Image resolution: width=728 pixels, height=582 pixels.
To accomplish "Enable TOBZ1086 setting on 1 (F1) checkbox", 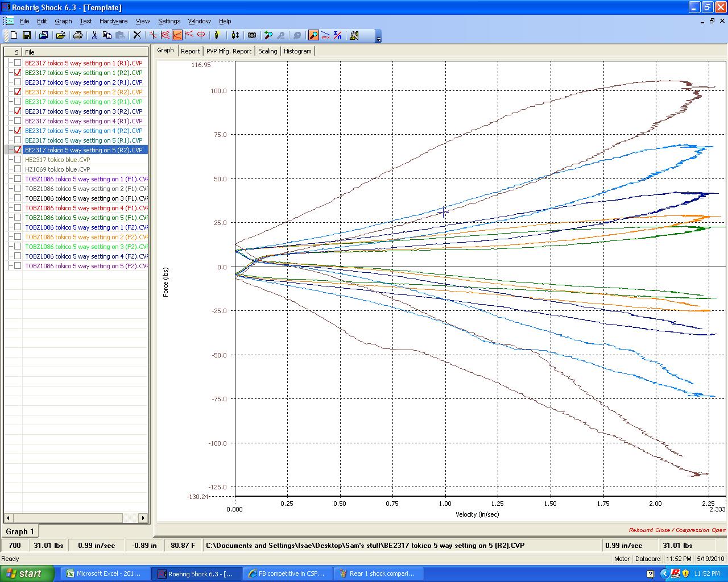I will 18,179.
